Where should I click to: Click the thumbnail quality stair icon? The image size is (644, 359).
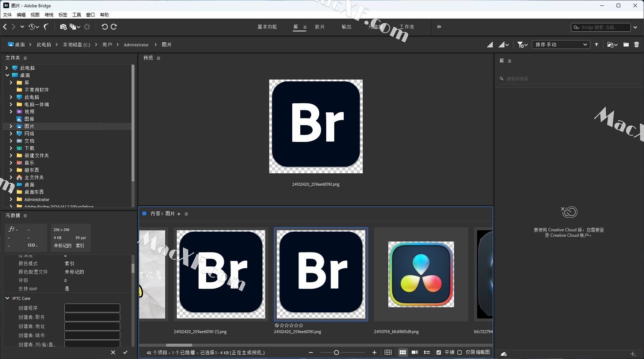click(x=490, y=45)
